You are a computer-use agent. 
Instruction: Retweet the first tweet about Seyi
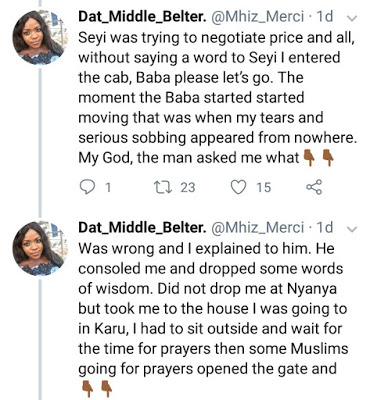pyautogui.click(x=162, y=187)
